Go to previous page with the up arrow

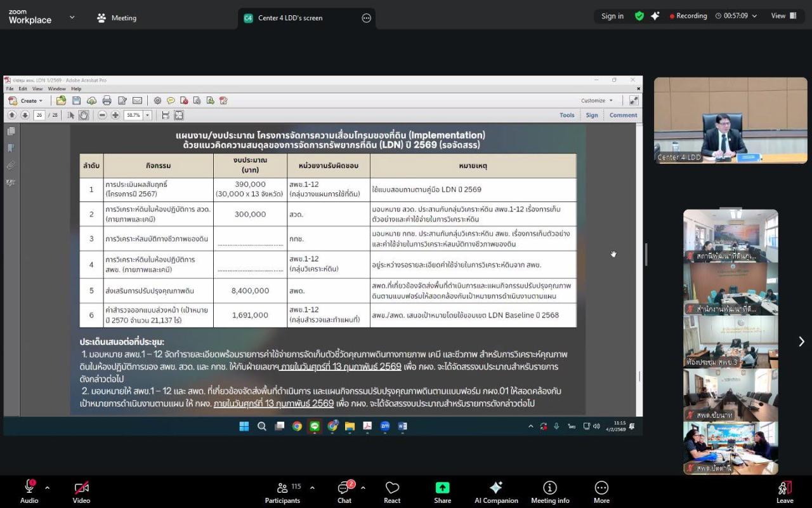(11, 115)
